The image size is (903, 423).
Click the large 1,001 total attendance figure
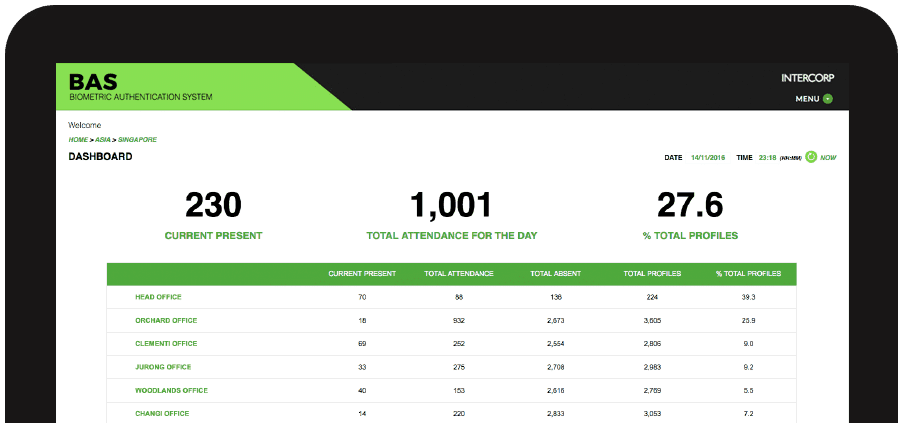click(x=452, y=205)
